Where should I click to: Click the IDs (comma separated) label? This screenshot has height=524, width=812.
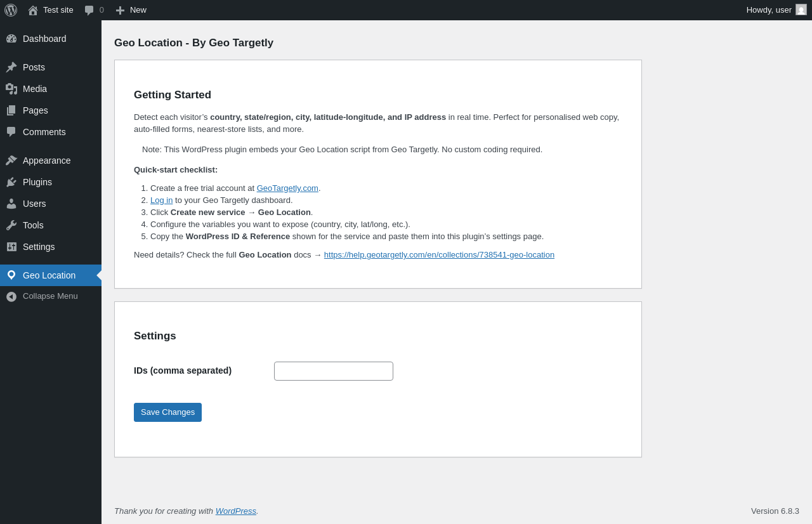click(183, 370)
